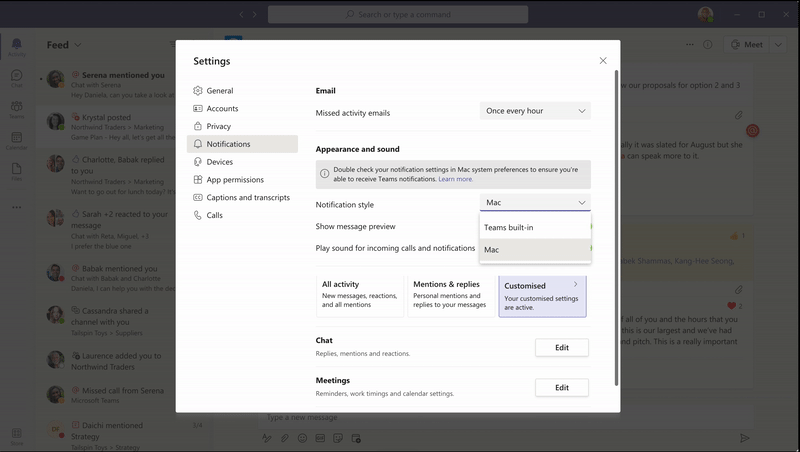Image resolution: width=800 pixels, height=452 pixels.
Task: Expand the Missed activity emails dropdown
Action: (535, 111)
